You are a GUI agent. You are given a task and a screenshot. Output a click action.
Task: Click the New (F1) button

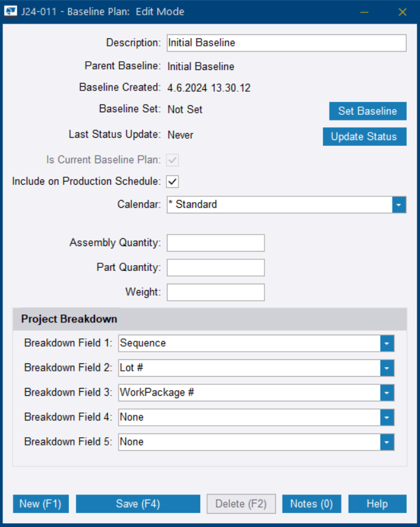coord(40,504)
